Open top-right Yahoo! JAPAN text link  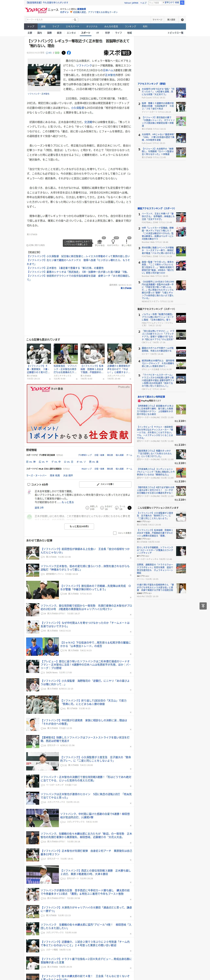click(x=131, y=3)
